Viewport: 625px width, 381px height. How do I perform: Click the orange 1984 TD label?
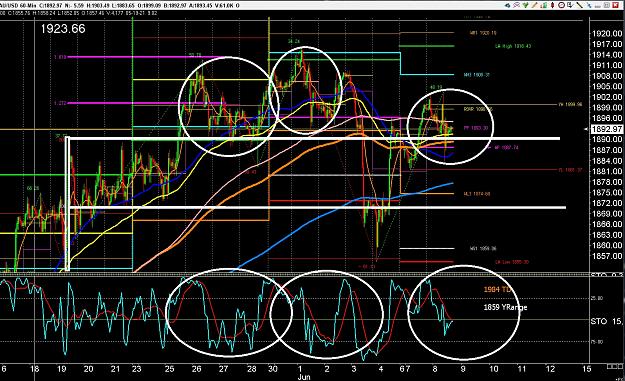[497, 290]
